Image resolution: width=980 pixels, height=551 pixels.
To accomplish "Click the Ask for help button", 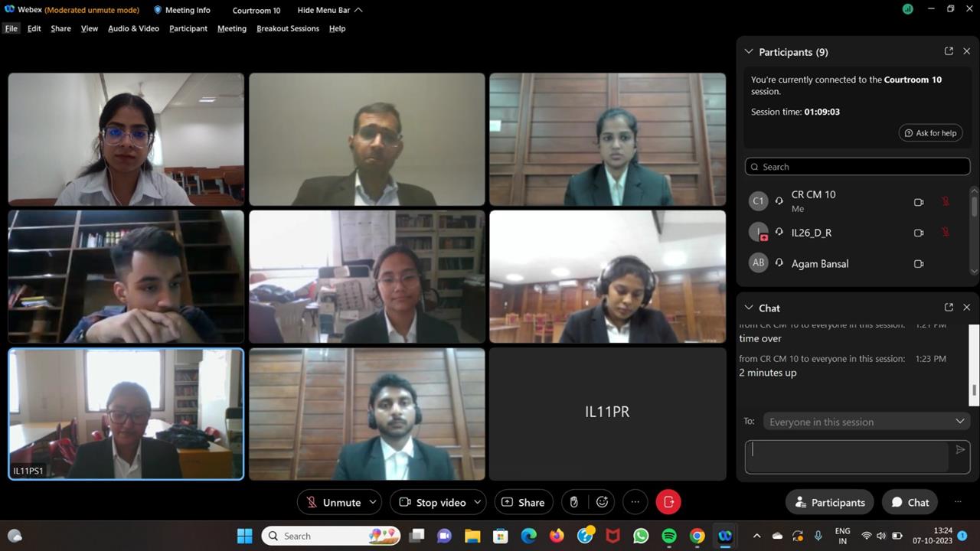I will pos(930,132).
